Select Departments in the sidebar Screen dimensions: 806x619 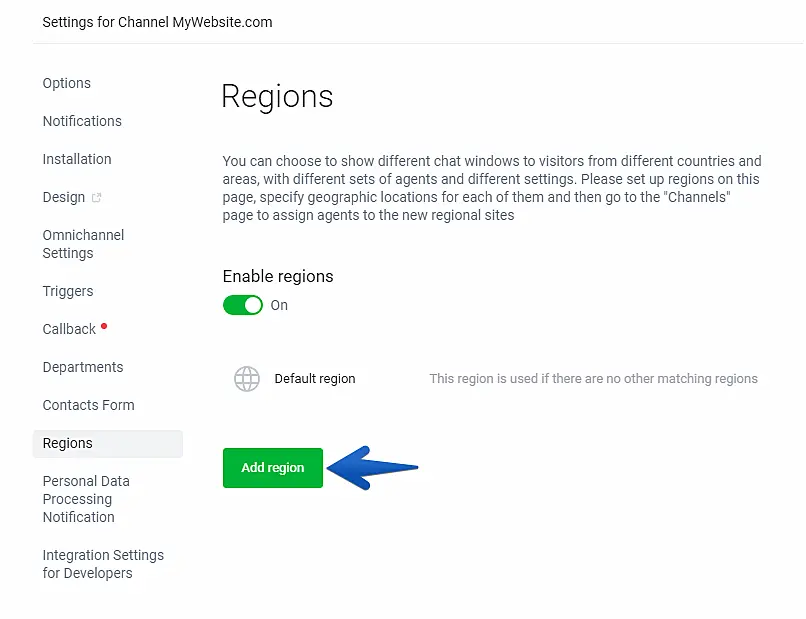click(x=83, y=367)
